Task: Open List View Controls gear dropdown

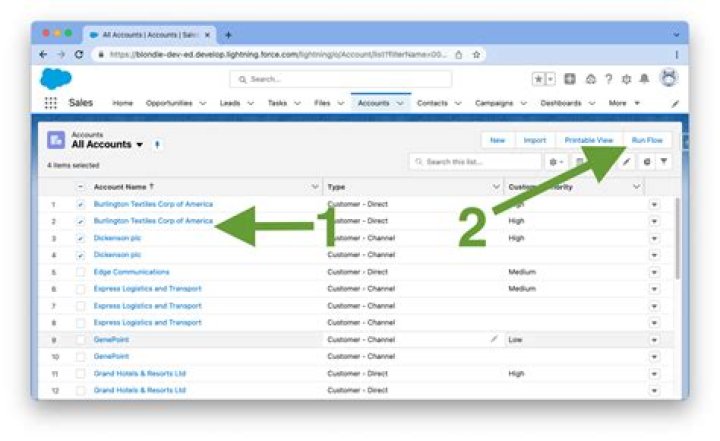Action: pyautogui.click(x=556, y=162)
